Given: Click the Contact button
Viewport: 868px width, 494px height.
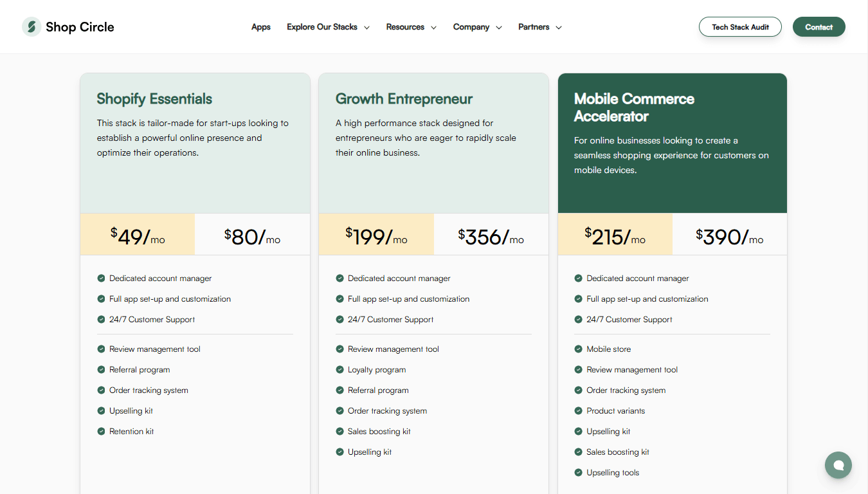Looking at the screenshot, I should pyautogui.click(x=819, y=27).
